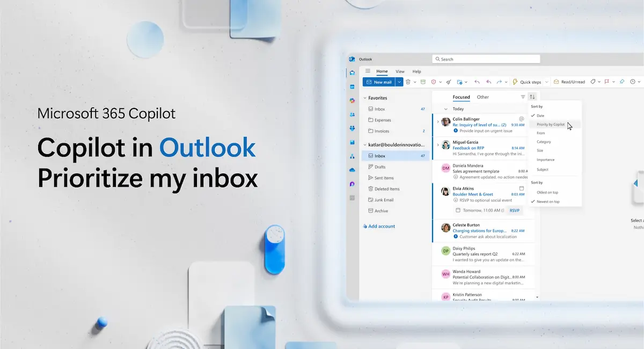Select Newest on top sort order

[x=548, y=201]
